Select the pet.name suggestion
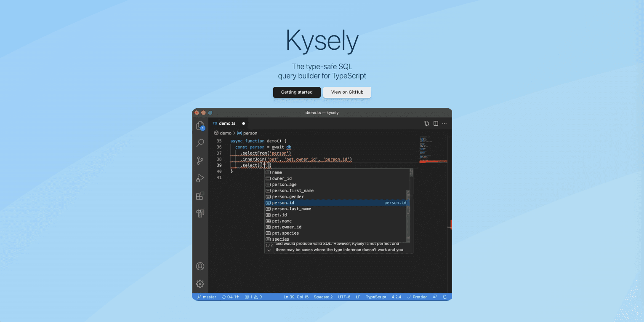Viewport: 644px width, 322px height. click(x=337, y=221)
